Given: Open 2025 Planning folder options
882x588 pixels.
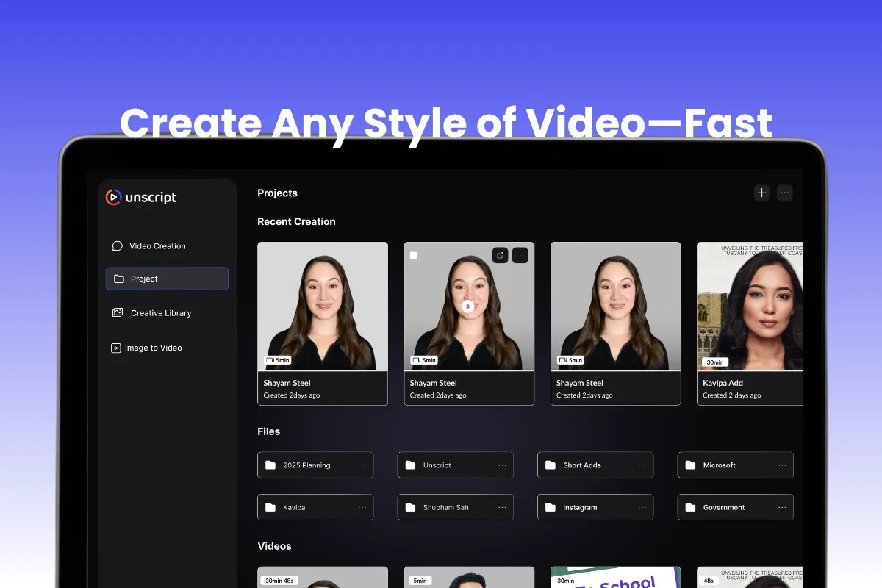Looking at the screenshot, I should [362, 465].
